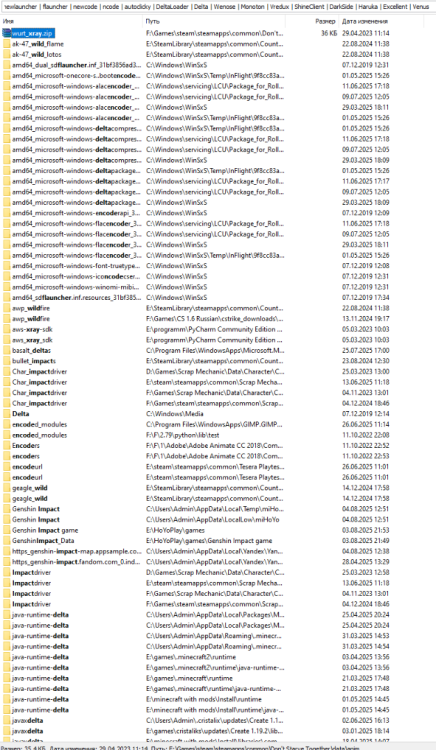
Task: Click the folder icon next to basalt_deltas
Action: click(x=7, y=351)
